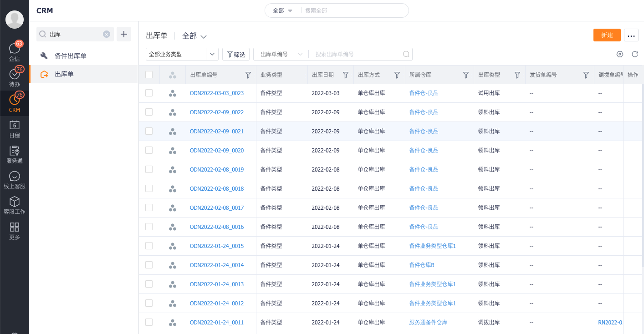Filter the 出库方式 column via funnel icon
The height and width of the screenshot is (334, 644).
[397, 75]
